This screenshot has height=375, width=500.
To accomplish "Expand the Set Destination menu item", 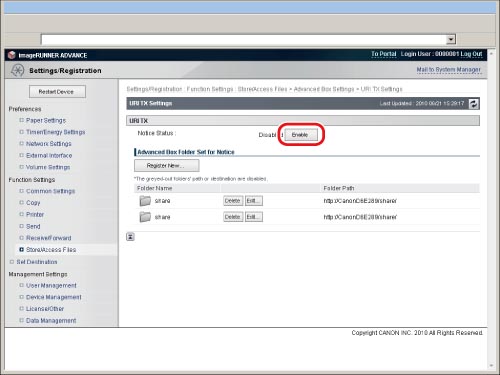I will (37, 262).
